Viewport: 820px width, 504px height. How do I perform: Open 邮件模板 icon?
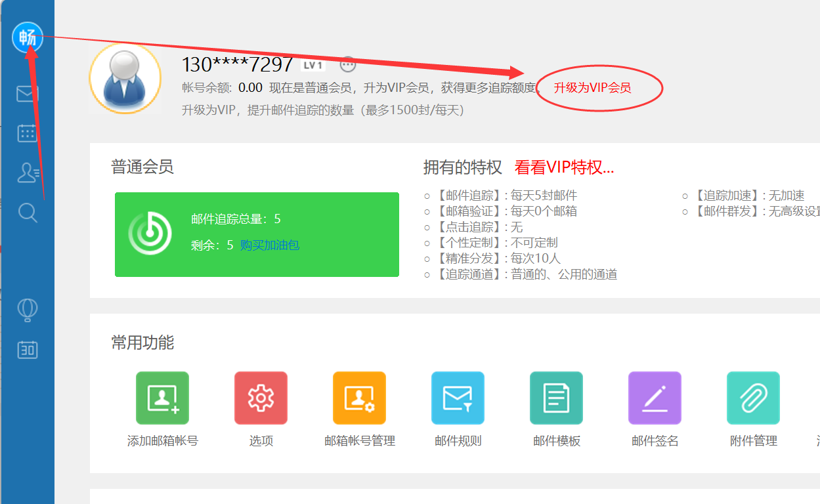(x=556, y=398)
